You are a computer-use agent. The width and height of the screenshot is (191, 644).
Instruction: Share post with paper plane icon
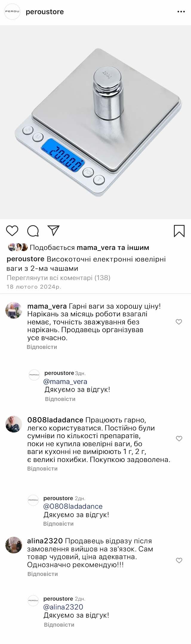(x=53, y=231)
